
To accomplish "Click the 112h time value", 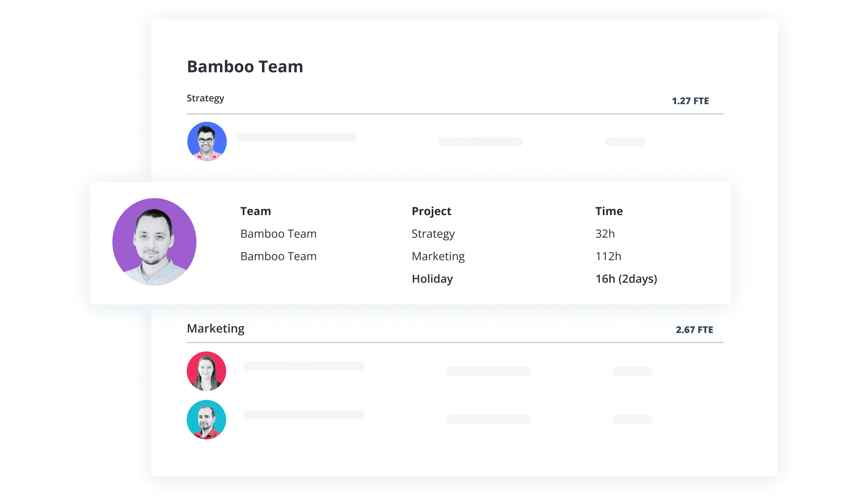I will pyautogui.click(x=608, y=256).
